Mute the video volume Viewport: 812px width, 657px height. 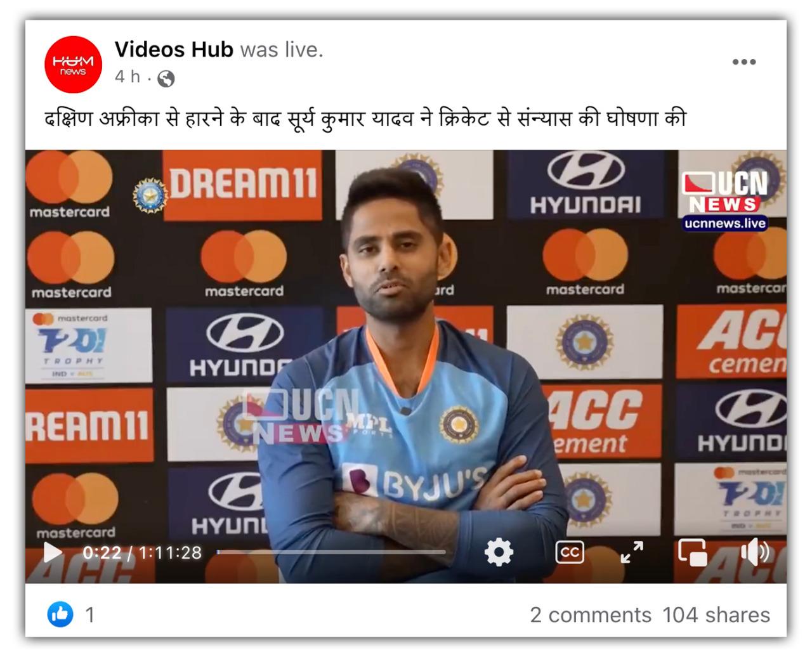click(755, 552)
